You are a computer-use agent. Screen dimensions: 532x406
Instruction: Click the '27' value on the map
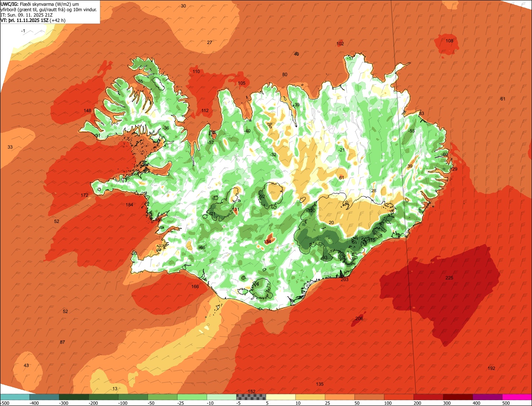209,42
